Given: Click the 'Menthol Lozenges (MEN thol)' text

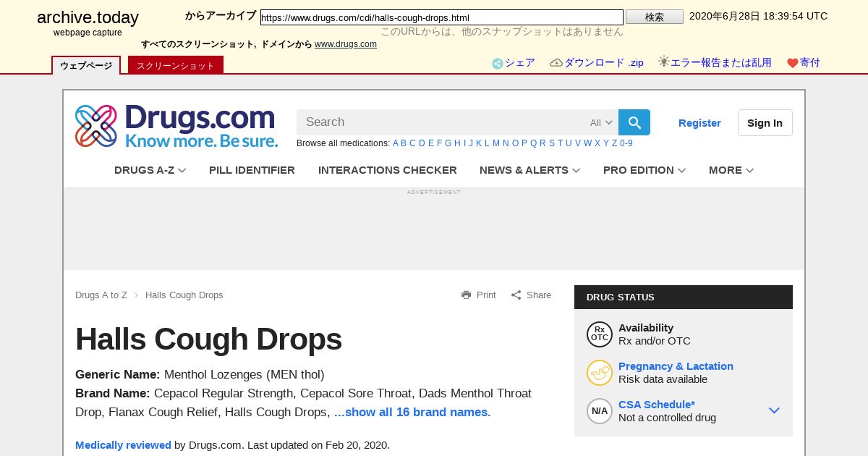Looking at the screenshot, I should 244,374.
